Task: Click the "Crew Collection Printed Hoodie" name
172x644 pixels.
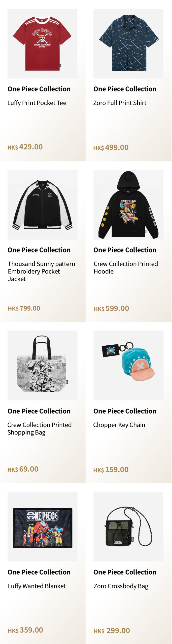Action: click(126, 267)
